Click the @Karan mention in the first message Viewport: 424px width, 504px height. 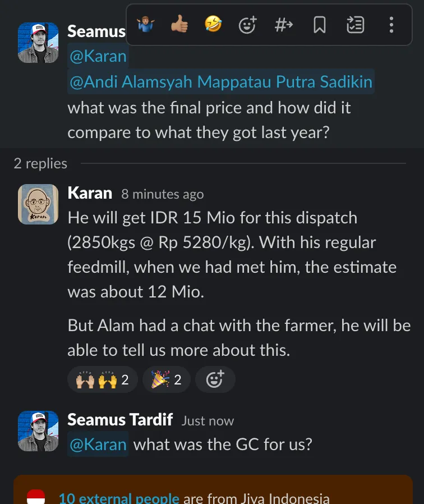pos(98,57)
